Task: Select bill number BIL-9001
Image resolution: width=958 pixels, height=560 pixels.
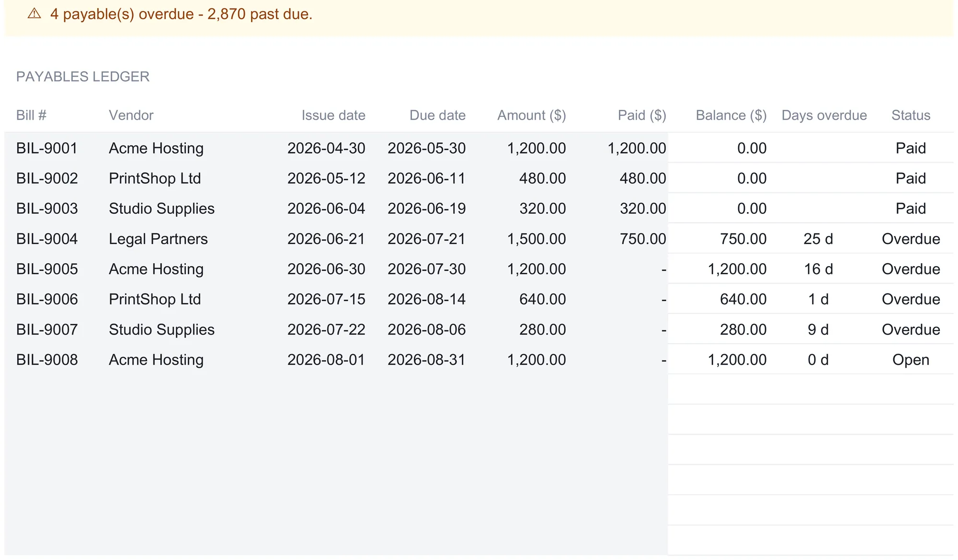Action: (47, 148)
